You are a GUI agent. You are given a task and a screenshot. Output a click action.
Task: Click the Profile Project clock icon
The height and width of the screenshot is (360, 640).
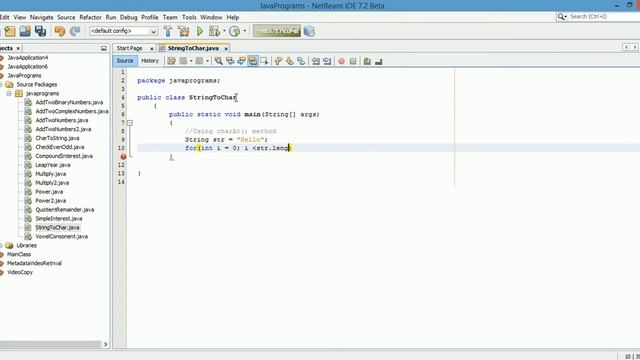(x=234, y=31)
